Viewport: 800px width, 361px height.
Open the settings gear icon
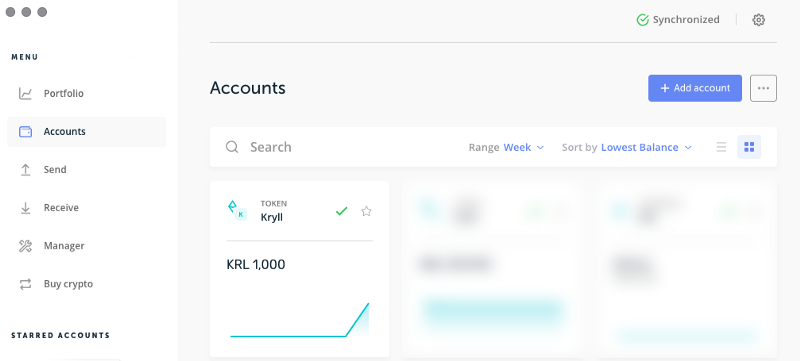pyautogui.click(x=759, y=20)
